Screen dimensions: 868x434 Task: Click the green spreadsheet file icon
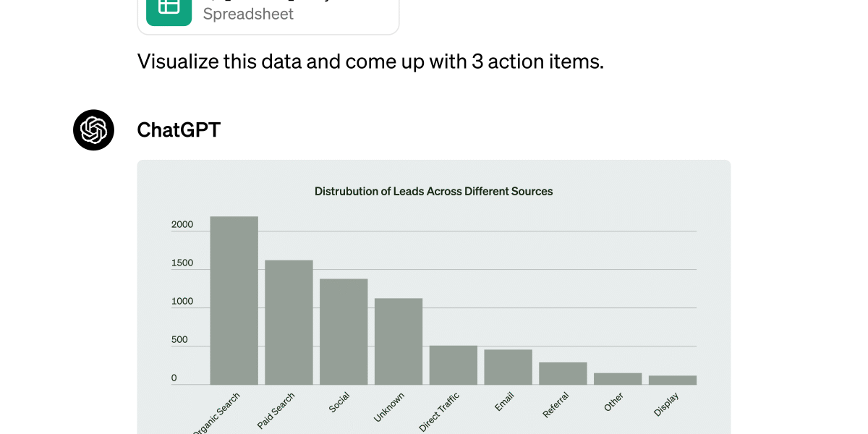pyautogui.click(x=169, y=10)
